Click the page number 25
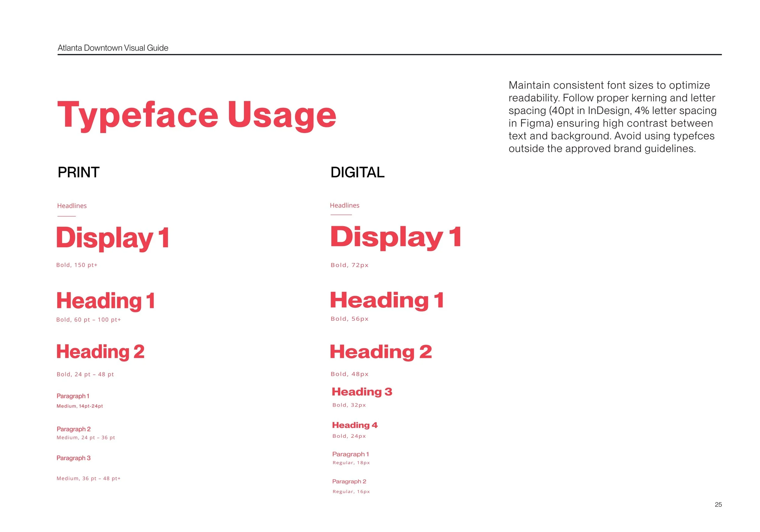Image resolution: width=760 pixels, height=532 pixels. click(718, 505)
